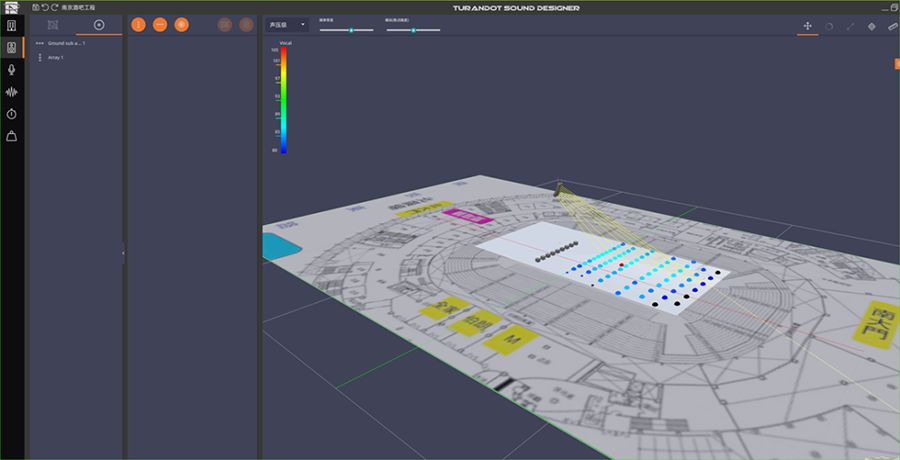The image size is (900, 460).
Task: Open the waveform section in sidebar
Action: [12, 91]
